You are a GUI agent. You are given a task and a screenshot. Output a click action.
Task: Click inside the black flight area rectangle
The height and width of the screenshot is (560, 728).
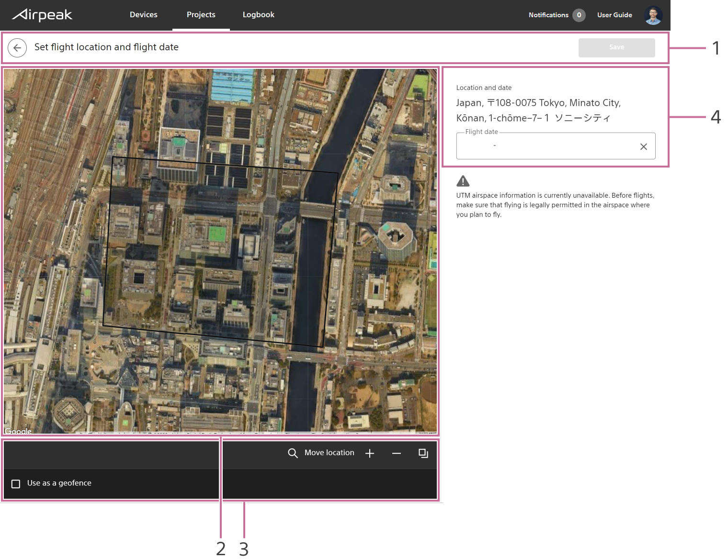pos(220,251)
